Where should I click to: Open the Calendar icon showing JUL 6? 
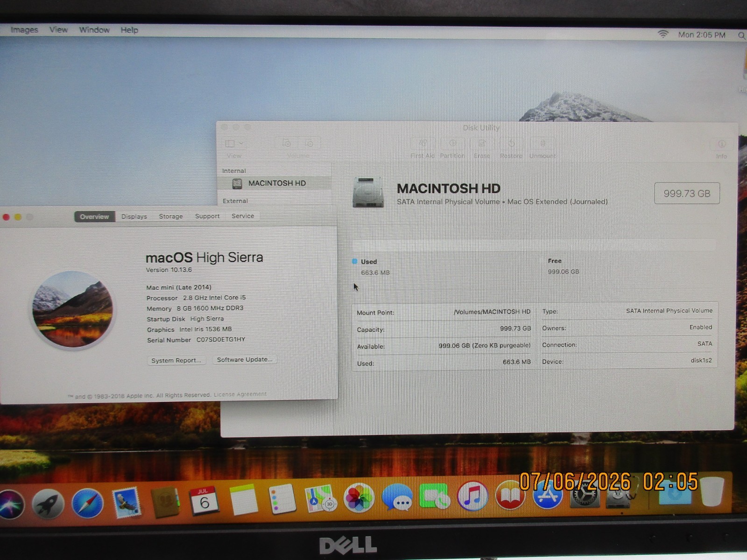[x=204, y=500]
